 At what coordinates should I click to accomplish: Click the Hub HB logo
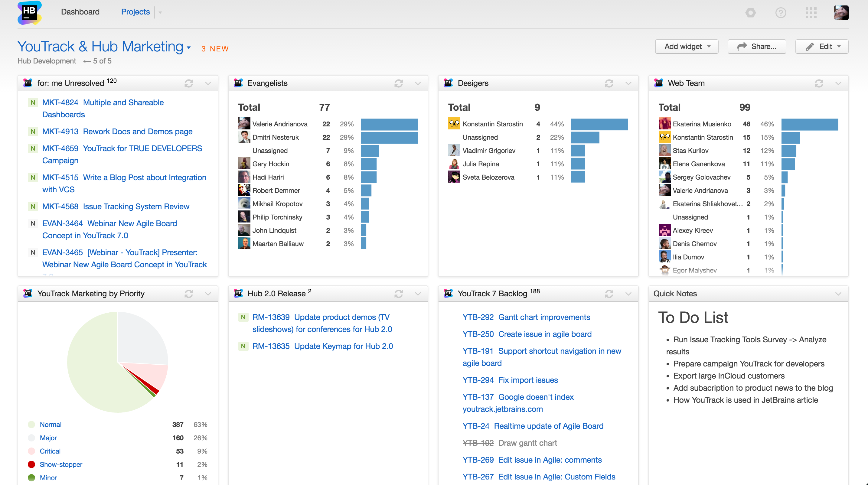coord(30,12)
